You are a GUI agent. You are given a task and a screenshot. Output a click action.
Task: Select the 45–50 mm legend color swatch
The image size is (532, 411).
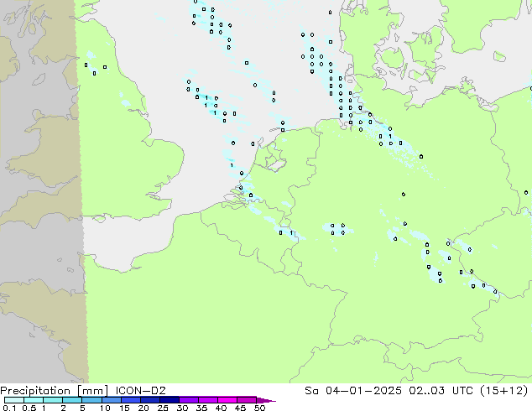247,400
